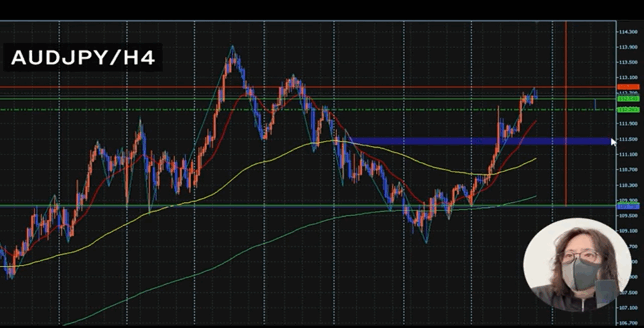This screenshot has height=328, width=644.
Task: Click the presenter webcam circle thumbnail
Action: click(x=577, y=265)
